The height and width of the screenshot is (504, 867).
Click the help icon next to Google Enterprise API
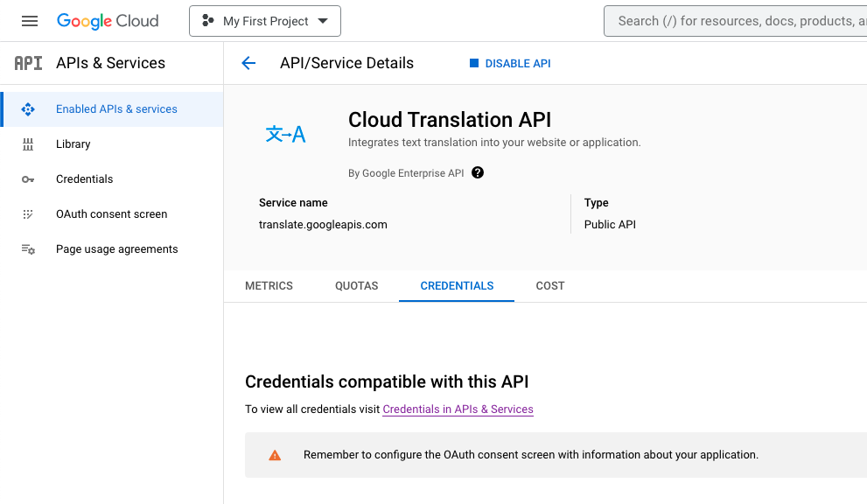[477, 172]
